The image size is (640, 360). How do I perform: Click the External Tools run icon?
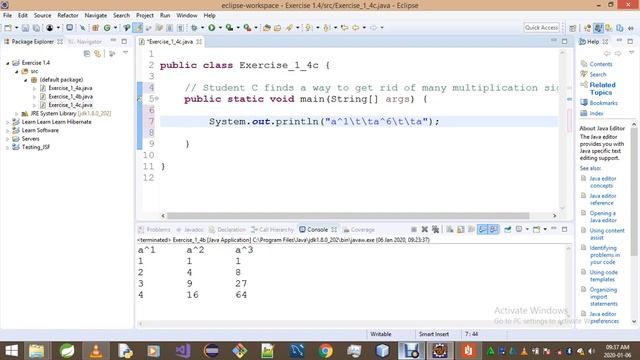point(247,28)
